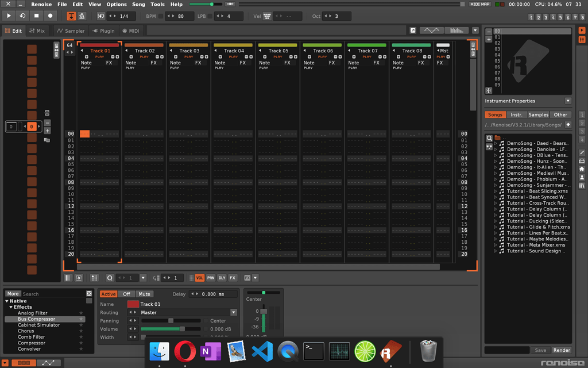
Task: Select the Instr. browser category
Action: [516, 114]
